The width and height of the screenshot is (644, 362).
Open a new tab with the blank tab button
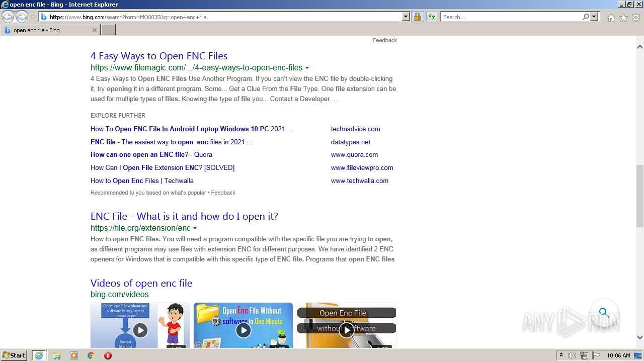108,30
